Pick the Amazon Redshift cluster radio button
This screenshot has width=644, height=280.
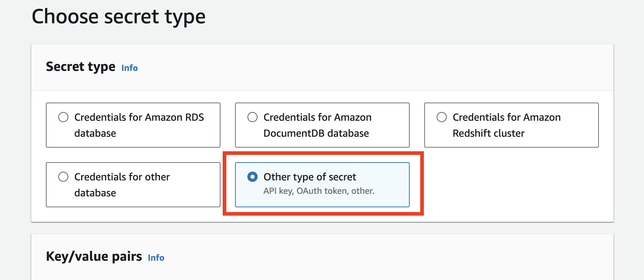442,117
